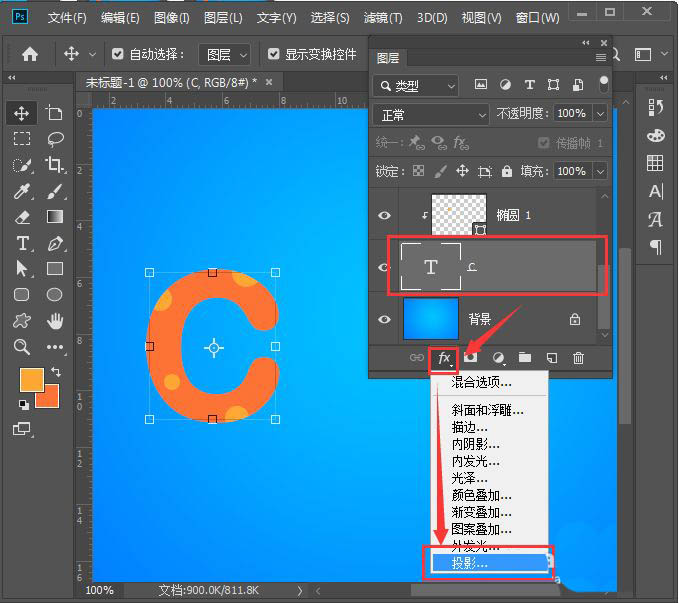Viewport: 679px width, 603px height.
Task: Select the Rounded Rectangle tool
Action: coord(22,295)
